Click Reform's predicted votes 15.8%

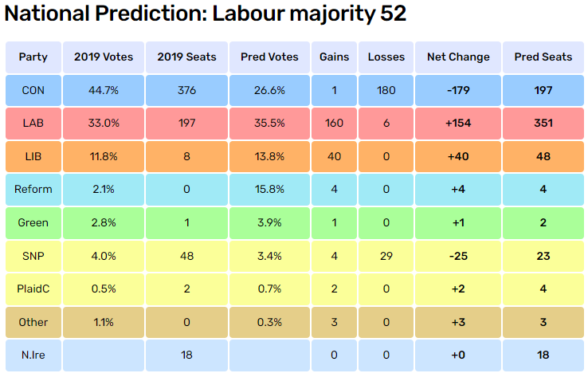269,190
